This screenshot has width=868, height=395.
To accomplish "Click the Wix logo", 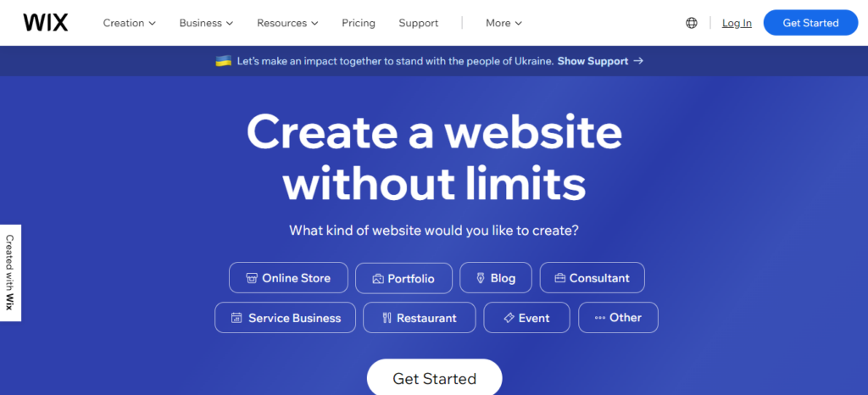I will [46, 23].
